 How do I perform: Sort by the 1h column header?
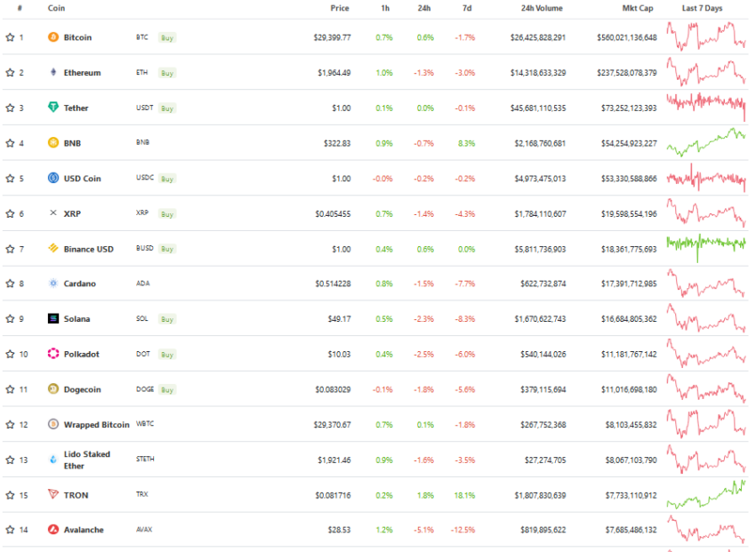click(x=385, y=8)
